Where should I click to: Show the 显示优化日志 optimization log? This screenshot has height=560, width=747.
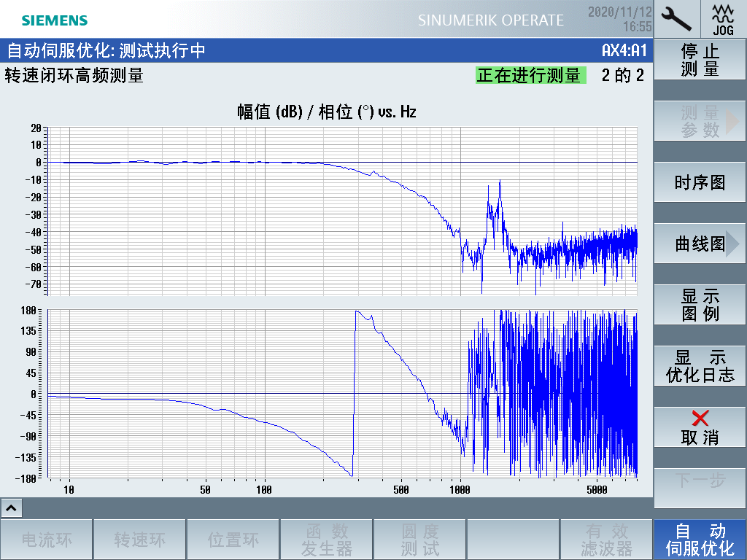coord(700,366)
